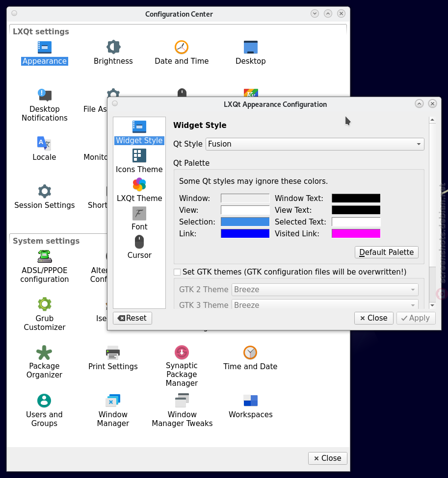Switch to Icons Theme page

click(139, 161)
